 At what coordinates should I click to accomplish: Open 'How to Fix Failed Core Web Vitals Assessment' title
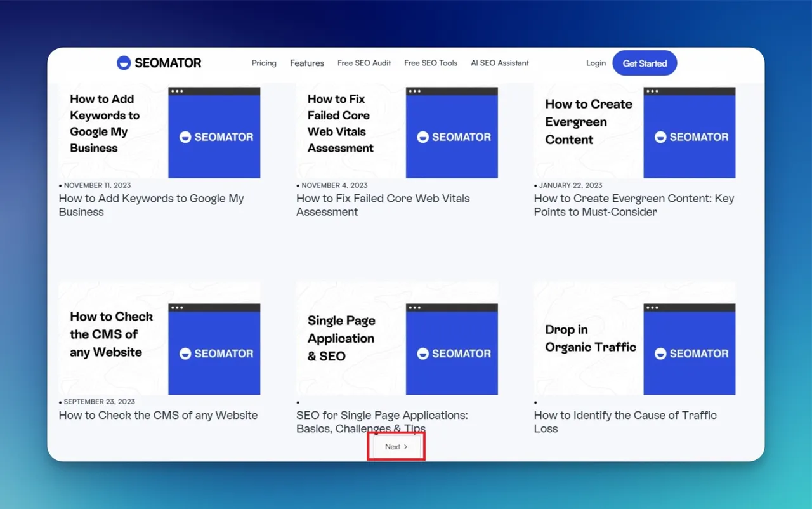383,205
